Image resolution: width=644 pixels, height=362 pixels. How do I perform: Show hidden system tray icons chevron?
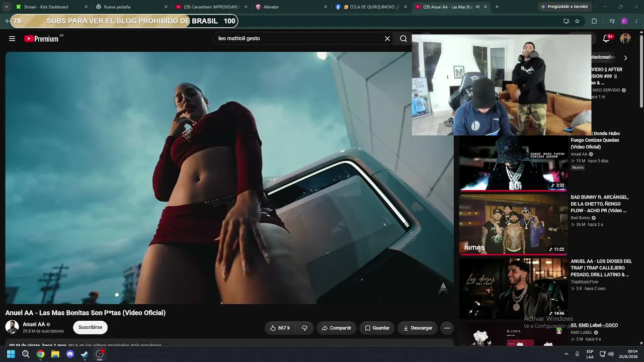(x=567, y=354)
